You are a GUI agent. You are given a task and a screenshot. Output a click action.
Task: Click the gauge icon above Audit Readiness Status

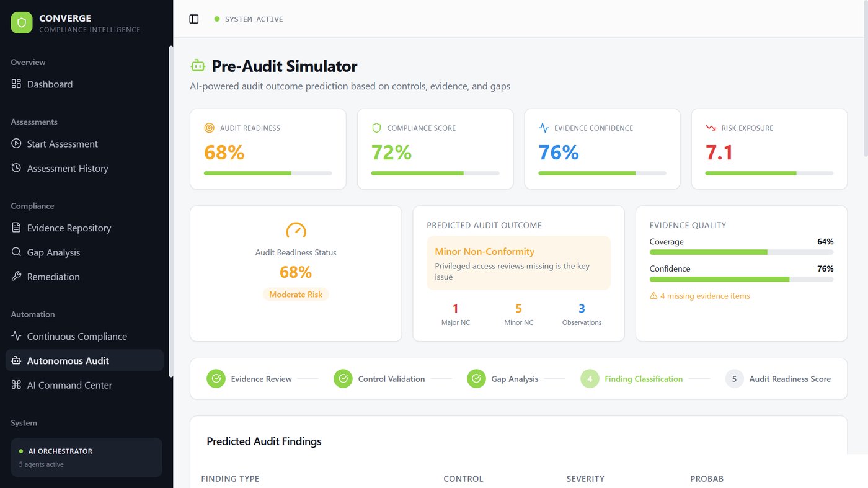[296, 230]
